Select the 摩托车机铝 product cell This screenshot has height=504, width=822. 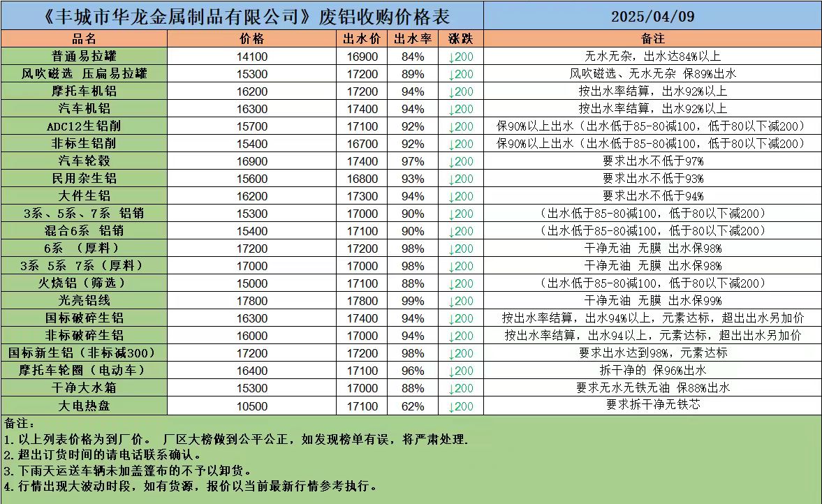85,91
